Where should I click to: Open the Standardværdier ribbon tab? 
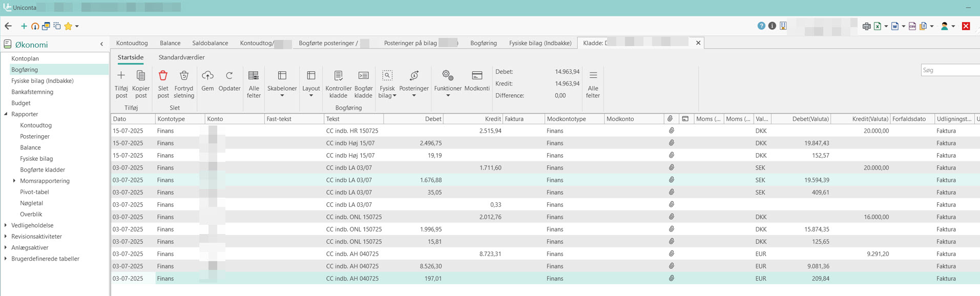181,57
